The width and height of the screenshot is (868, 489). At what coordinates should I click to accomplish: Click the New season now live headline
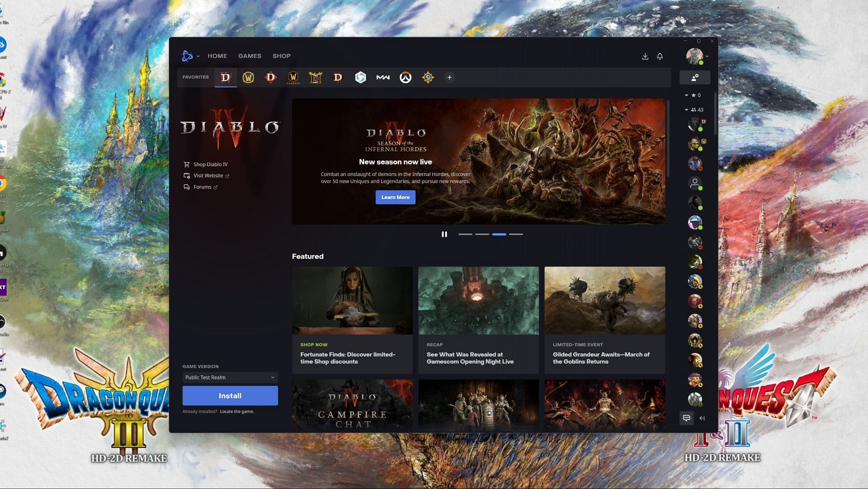[395, 162]
